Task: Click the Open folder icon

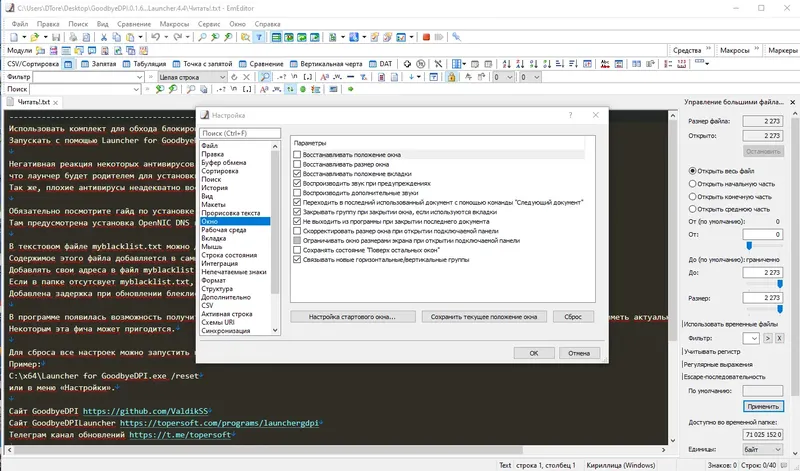Action: coord(35,37)
